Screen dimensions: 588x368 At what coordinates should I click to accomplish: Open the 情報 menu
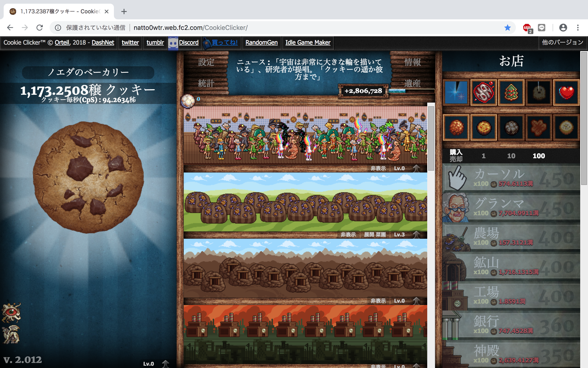point(413,62)
